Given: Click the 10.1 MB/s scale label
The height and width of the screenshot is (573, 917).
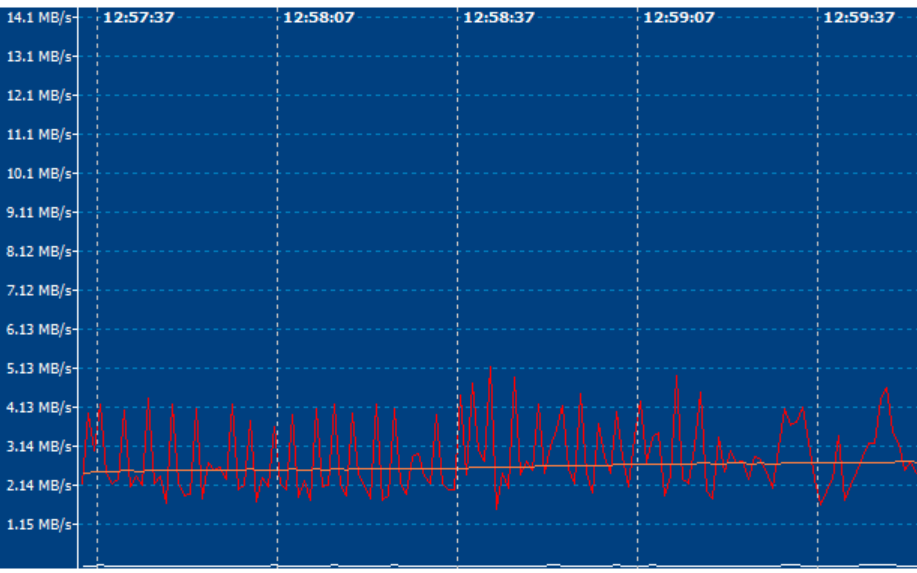Looking at the screenshot, I should pos(39,173).
